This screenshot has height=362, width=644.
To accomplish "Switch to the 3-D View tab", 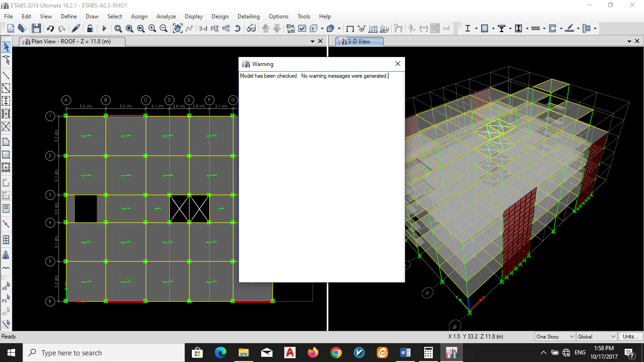I will [359, 41].
